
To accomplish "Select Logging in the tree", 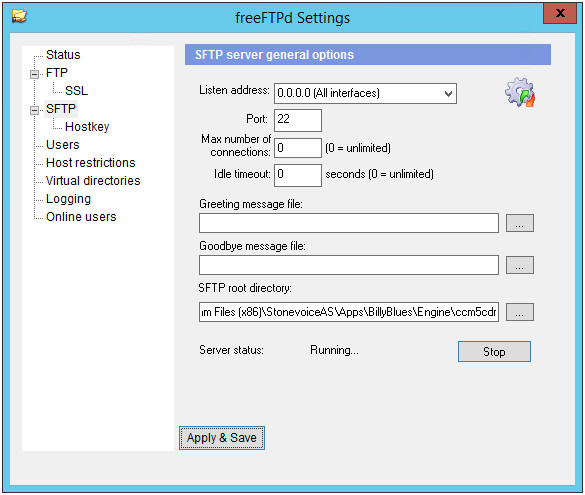I will point(68,199).
